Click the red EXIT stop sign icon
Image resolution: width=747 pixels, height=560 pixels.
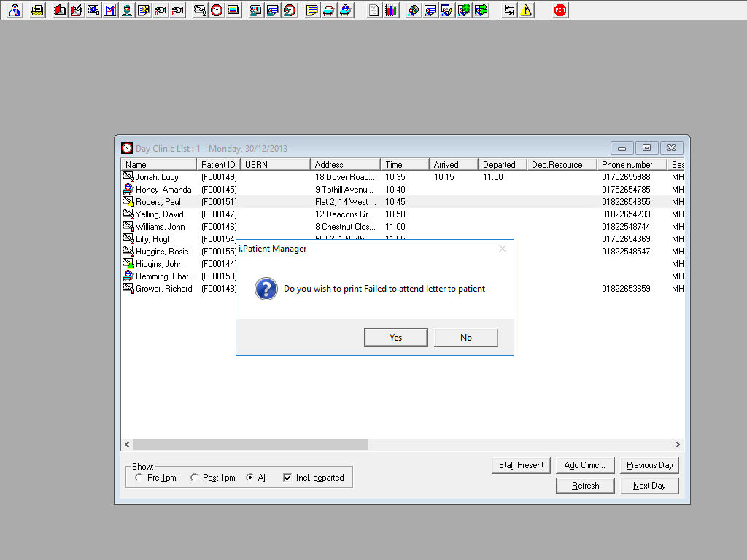560,10
